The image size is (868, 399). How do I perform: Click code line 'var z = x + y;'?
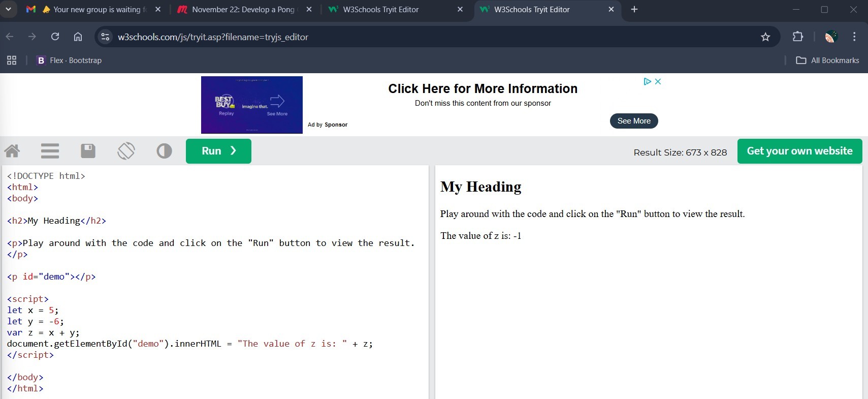pyautogui.click(x=43, y=332)
